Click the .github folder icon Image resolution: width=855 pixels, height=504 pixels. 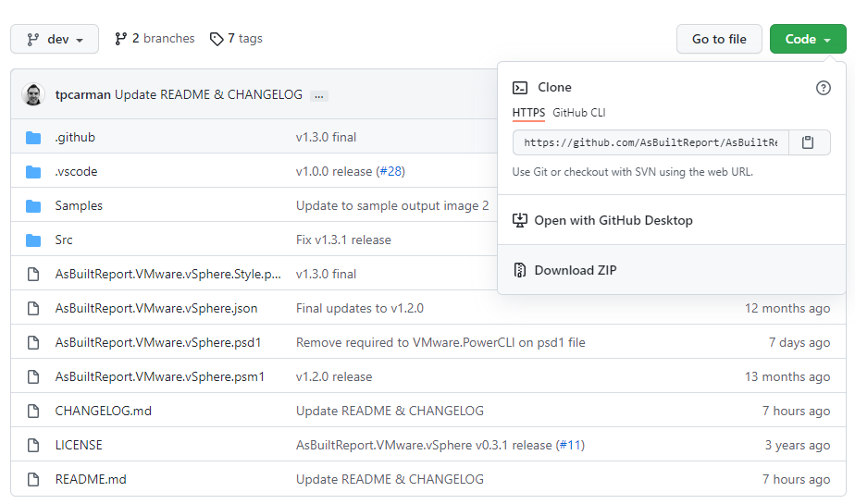[x=33, y=138]
